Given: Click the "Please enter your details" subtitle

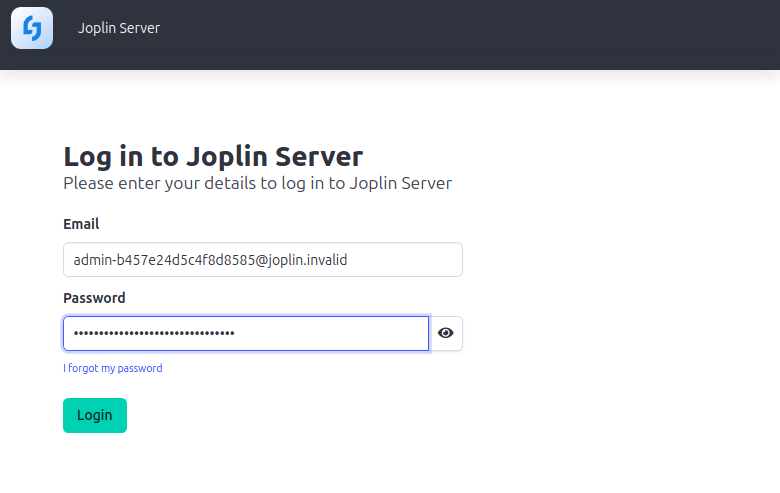Looking at the screenshot, I should (258, 183).
